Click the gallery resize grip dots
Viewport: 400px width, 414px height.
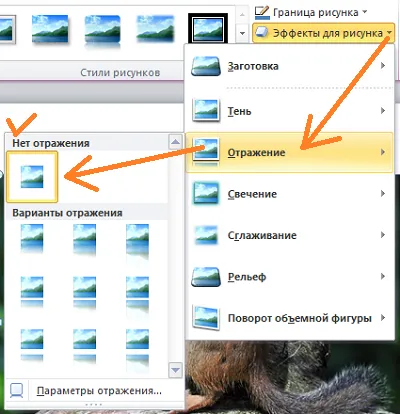(x=94, y=404)
